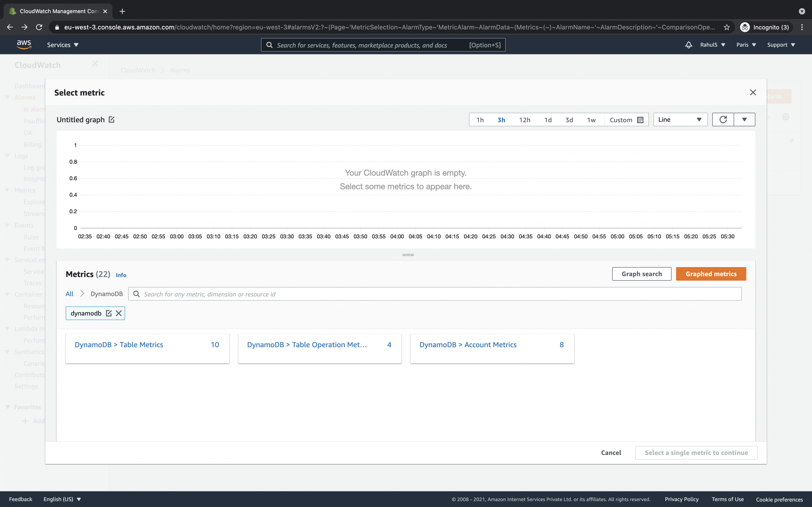Edit the dynamodb filter tag icon
This screenshot has height=507, width=812.
(109, 313)
